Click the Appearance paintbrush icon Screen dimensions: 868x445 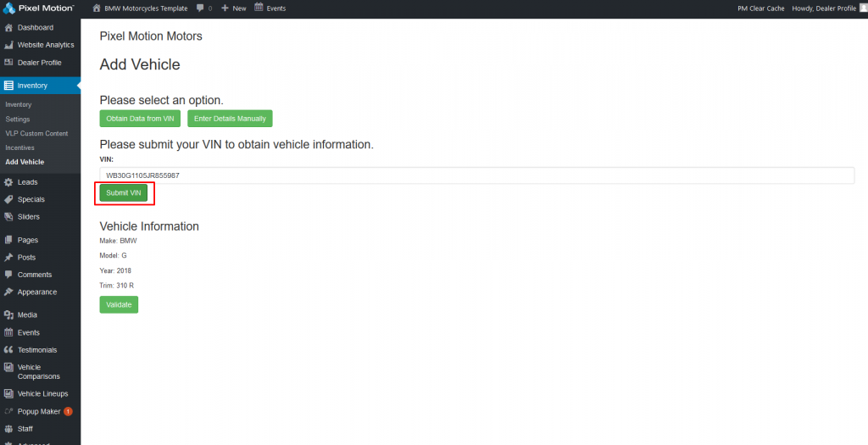pyautogui.click(x=8, y=292)
